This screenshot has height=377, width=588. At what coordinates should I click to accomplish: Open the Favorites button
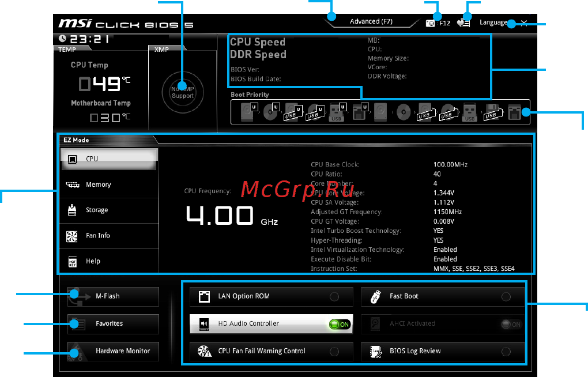(x=113, y=324)
